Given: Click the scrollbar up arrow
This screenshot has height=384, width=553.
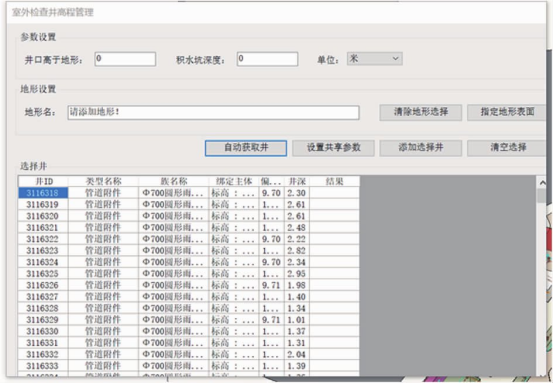Looking at the screenshot, I should pos(542,182).
